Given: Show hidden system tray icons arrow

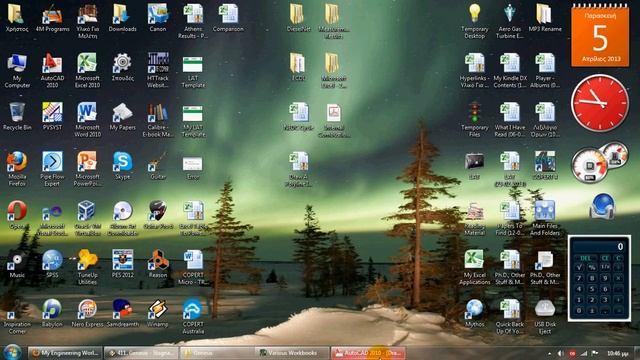Looking at the screenshot, I should click(x=549, y=353).
